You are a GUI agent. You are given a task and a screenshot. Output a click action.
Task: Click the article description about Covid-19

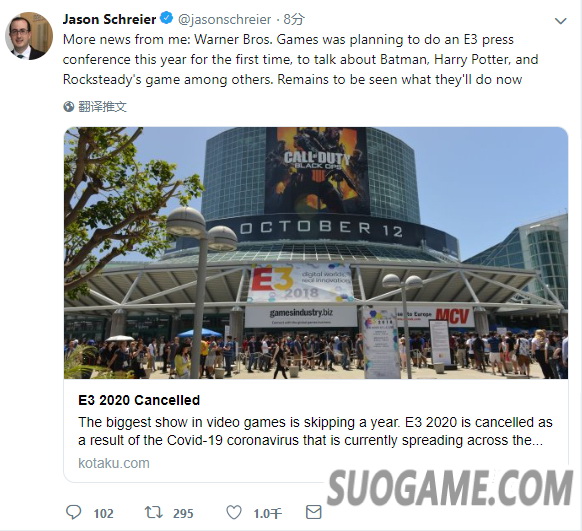(x=315, y=431)
